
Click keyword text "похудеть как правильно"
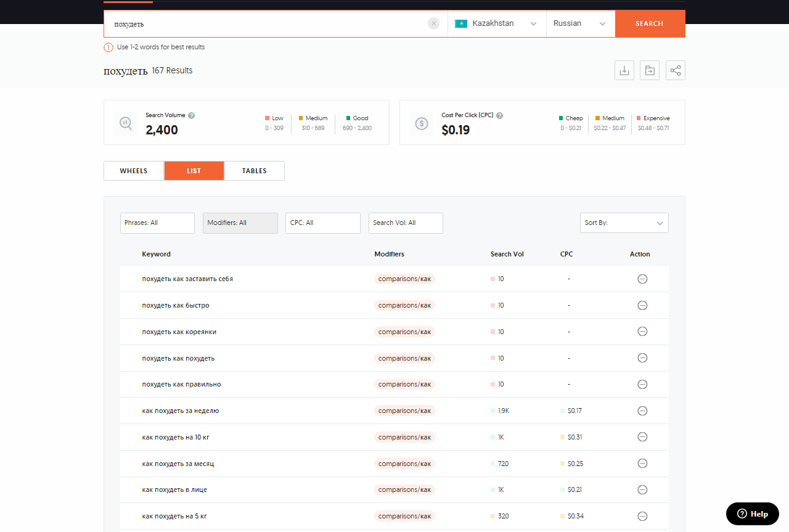(x=181, y=384)
